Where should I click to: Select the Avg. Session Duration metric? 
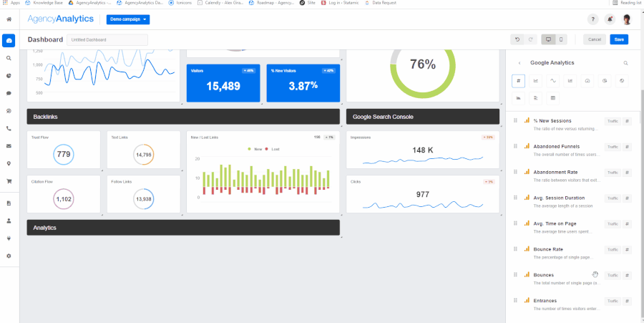[572, 201]
